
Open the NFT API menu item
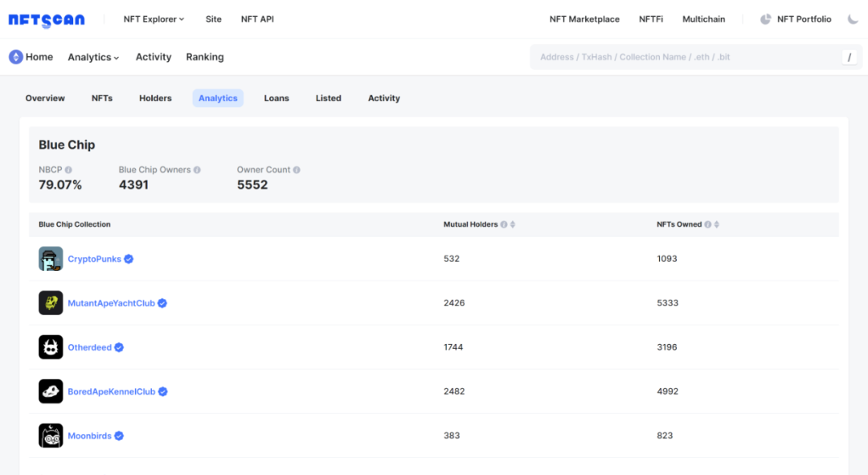pos(257,19)
